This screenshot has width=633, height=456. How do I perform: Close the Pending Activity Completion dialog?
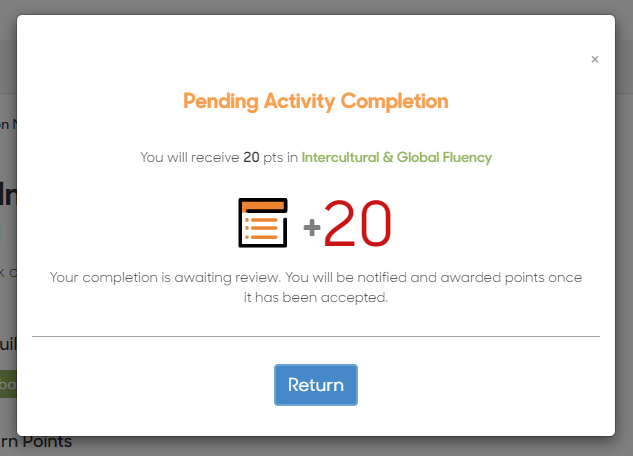click(x=595, y=59)
